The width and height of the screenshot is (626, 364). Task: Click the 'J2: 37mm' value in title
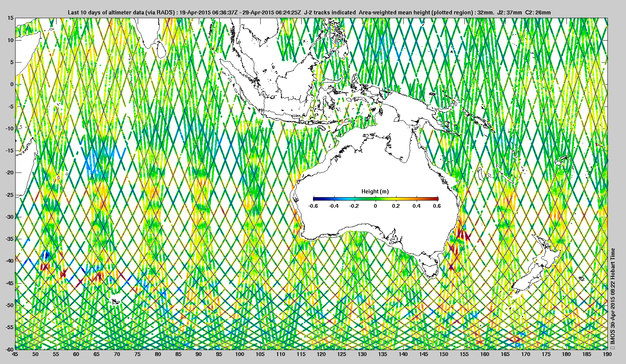tap(510, 13)
